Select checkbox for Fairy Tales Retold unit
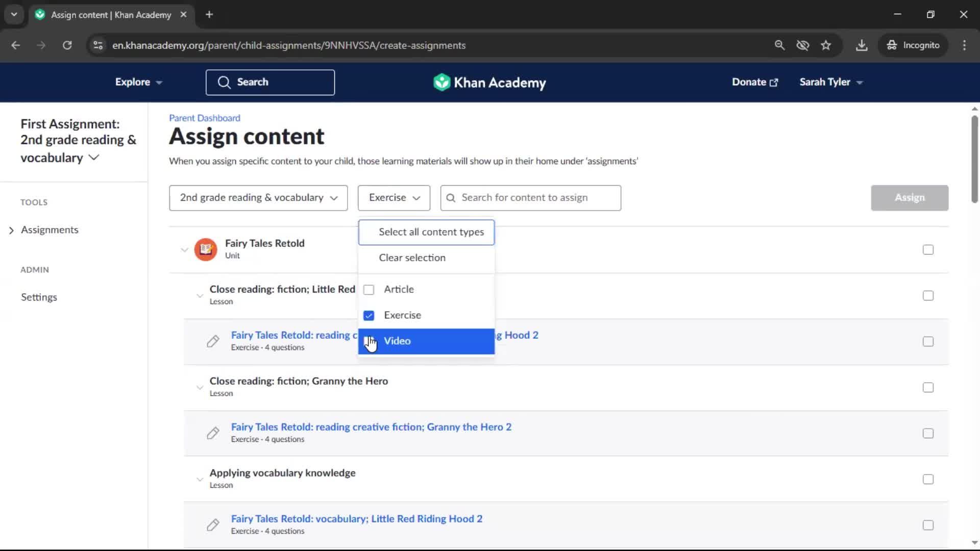The height and width of the screenshot is (551, 980). pyautogui.click(x=928, y=249)
